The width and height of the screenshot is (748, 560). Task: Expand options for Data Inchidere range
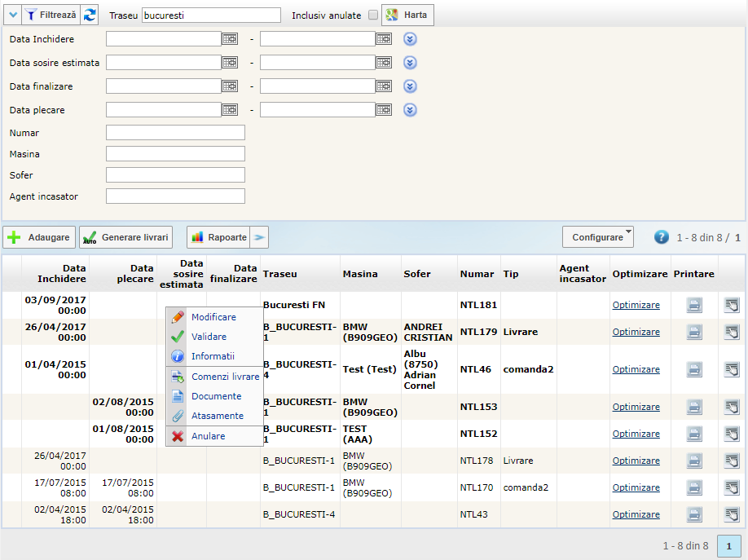point(410,39)
